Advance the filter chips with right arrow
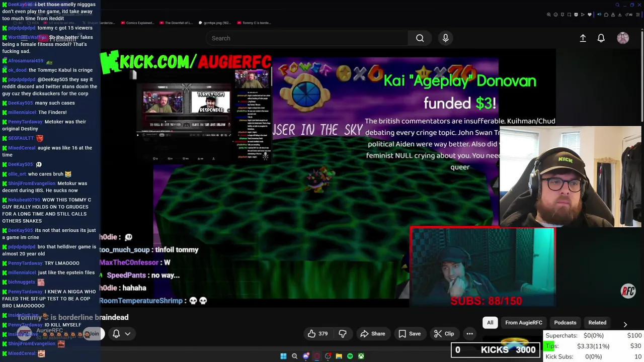 click(x=625, y=324)
